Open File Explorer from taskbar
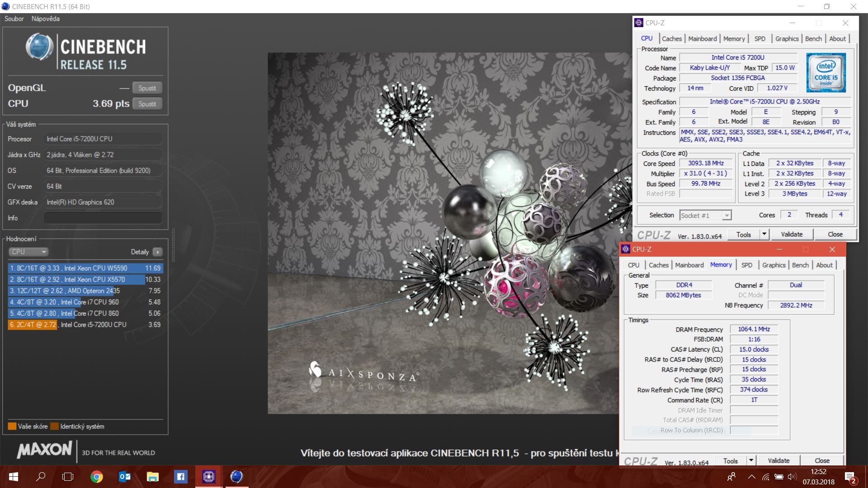Screen dimensions: 868x488 (x=153, y=477)
